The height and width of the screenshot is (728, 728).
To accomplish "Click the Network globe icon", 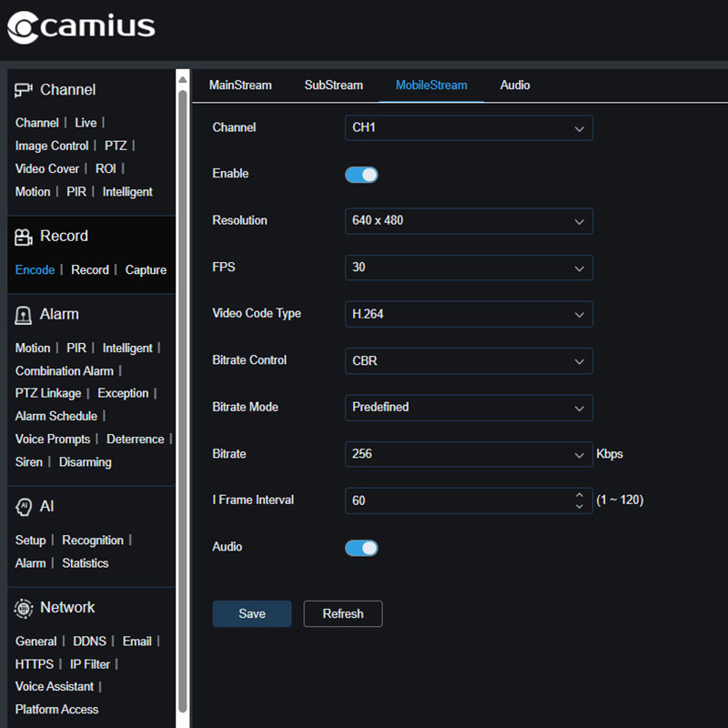I will pyautogui.click(x=22, y=607).
